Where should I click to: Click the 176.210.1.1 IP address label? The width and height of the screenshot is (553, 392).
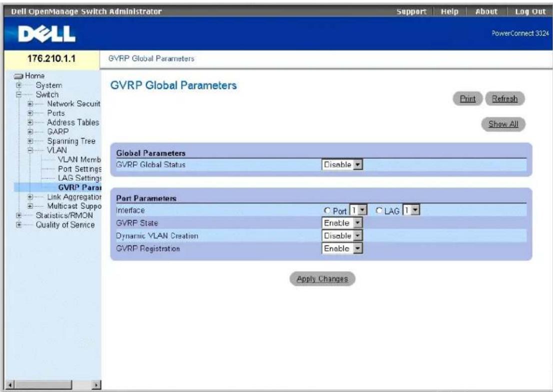[51, 58]
